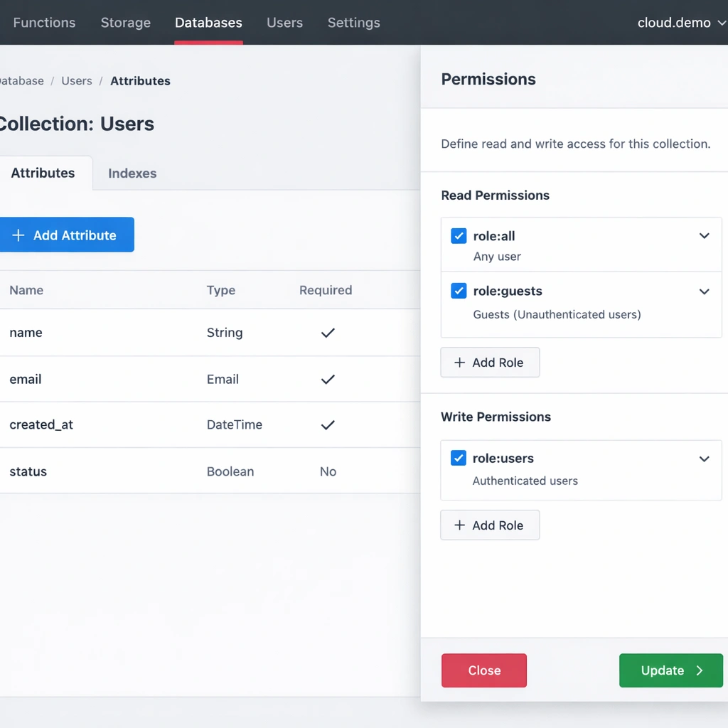Switch to the Indexes tab

click(x=132, y=173)
